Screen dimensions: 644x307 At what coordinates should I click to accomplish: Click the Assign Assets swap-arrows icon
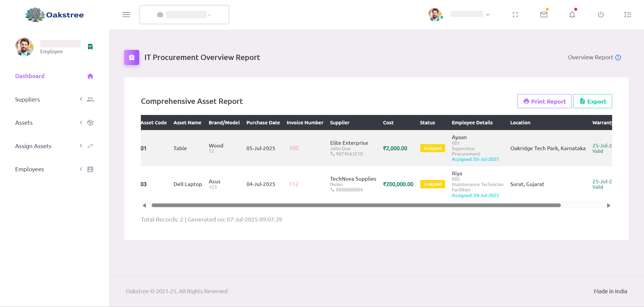coord(90,146)
